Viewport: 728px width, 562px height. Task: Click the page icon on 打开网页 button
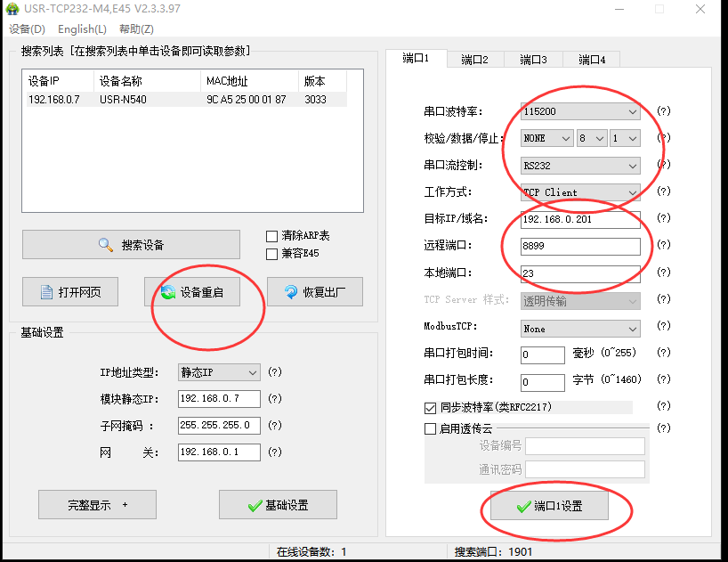47,292
